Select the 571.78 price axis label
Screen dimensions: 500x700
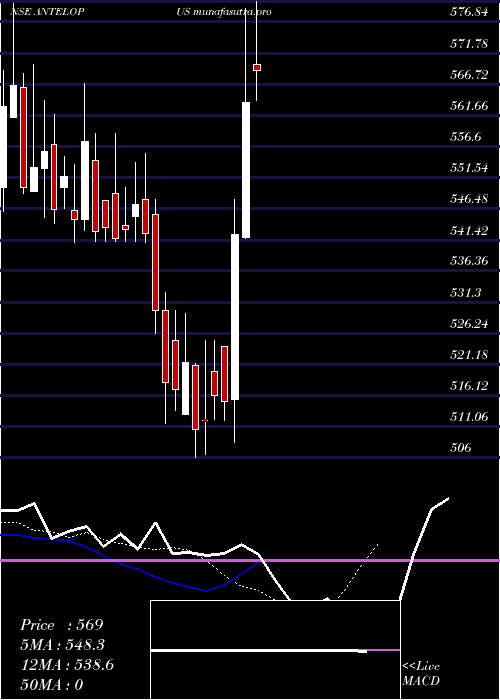pyautogui.click(x=469, y=44)
